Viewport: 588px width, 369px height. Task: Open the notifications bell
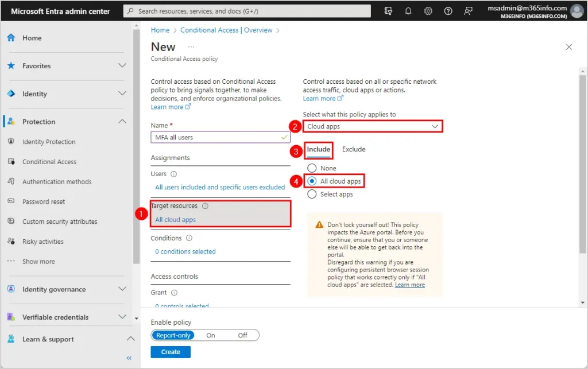408,11
